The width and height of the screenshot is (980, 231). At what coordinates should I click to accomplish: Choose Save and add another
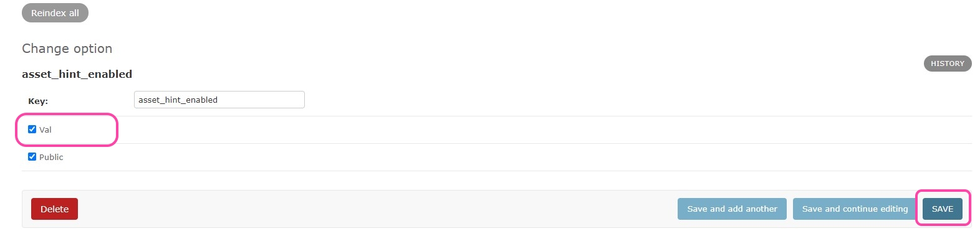(x=732, y=209)
